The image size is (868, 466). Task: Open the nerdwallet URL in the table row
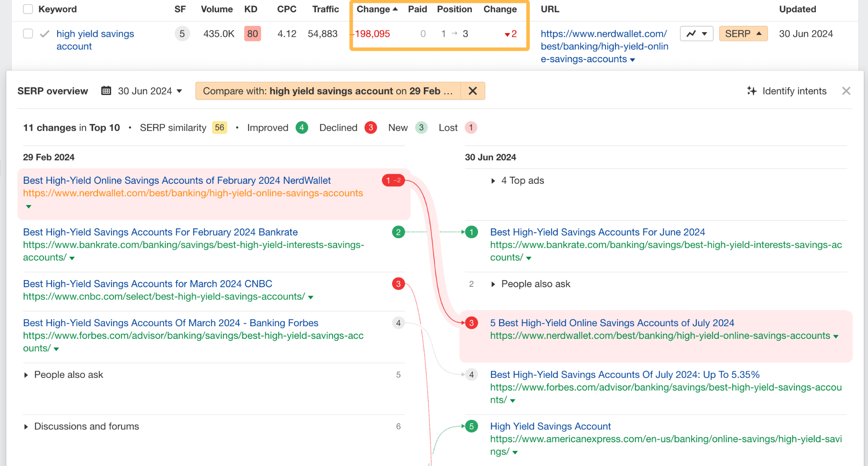604,46
